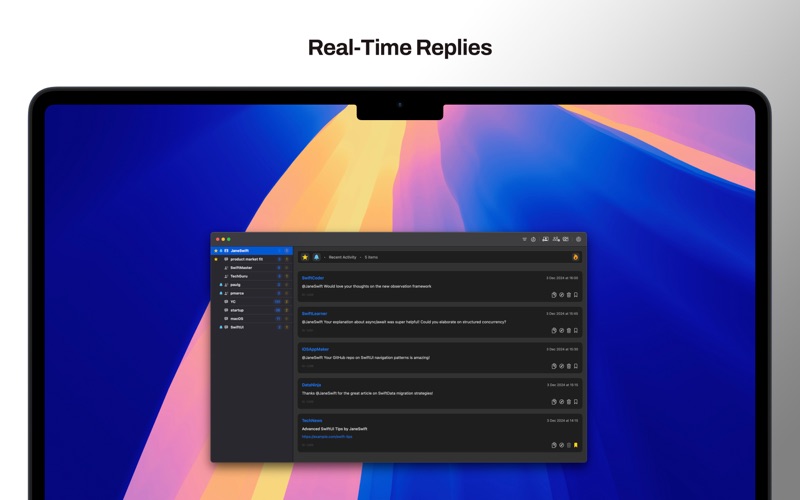
Task: Click the settings gear icon in the toolbar
Action: (x=579, y=239)
